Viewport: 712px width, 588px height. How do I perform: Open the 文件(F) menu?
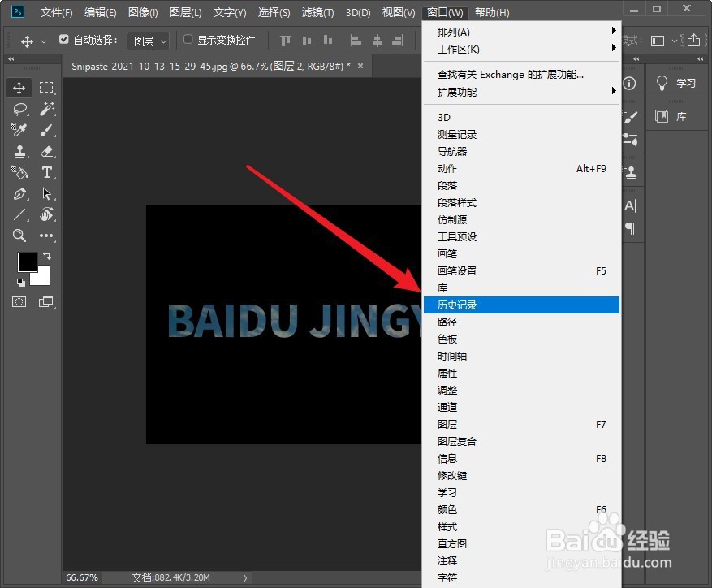pyautogui.click(x=56, y=12)
